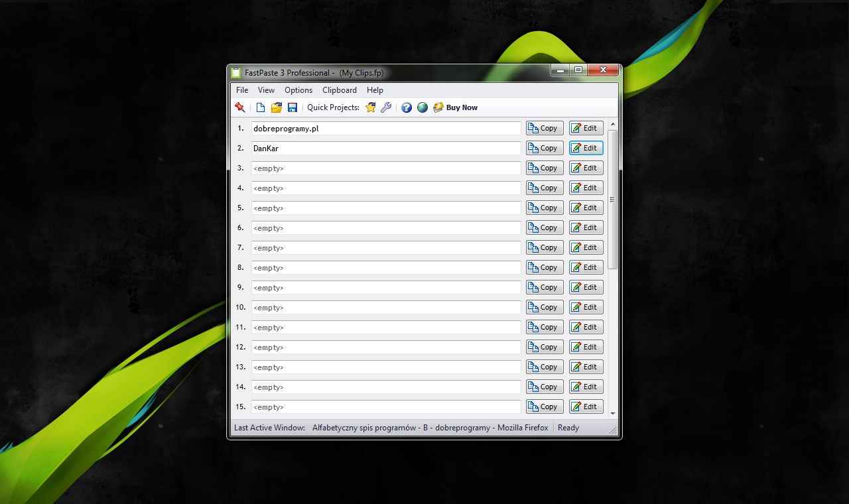The image size is (849, 504).
Task: Save the My Clips project
Action: point(292,107)
